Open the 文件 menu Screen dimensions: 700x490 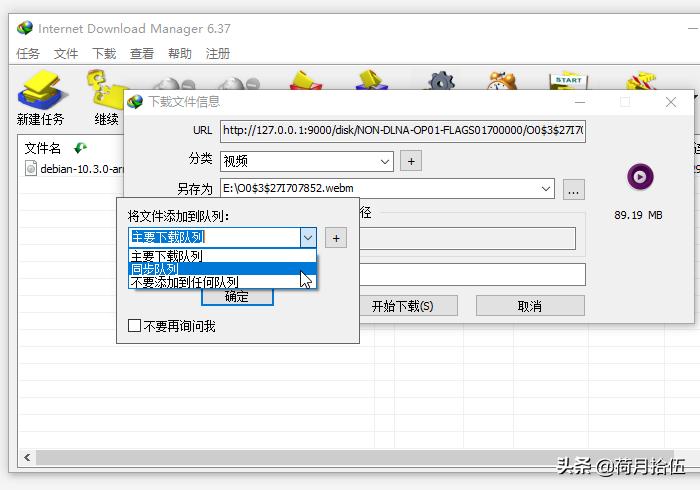pos(66,54)
